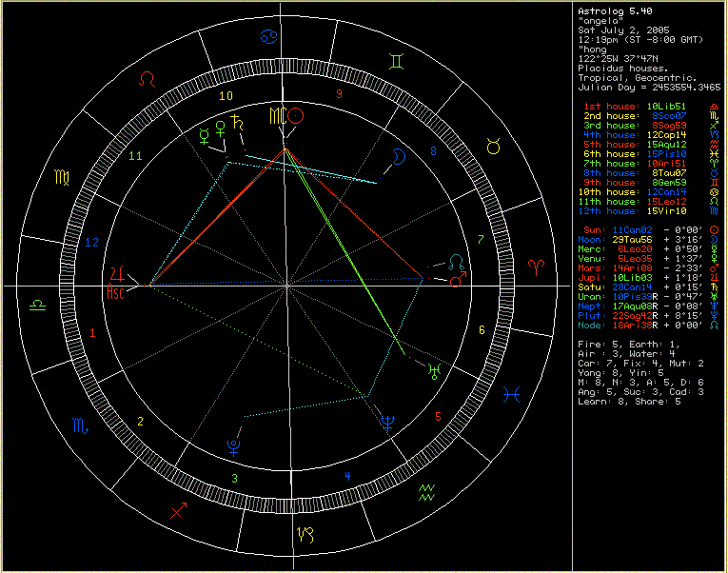Click the 'Sun: 11Can02' position row
The height and width of the screenshot is (573, 728).
651,230
